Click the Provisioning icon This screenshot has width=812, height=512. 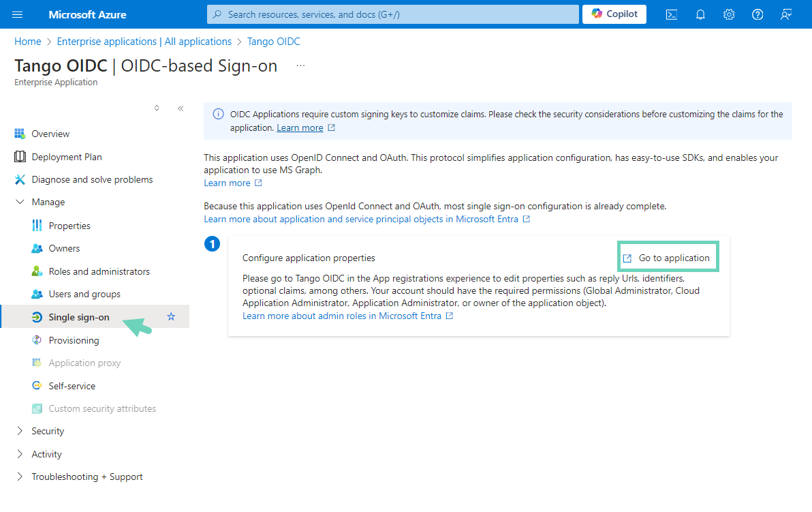coord(37,340)
